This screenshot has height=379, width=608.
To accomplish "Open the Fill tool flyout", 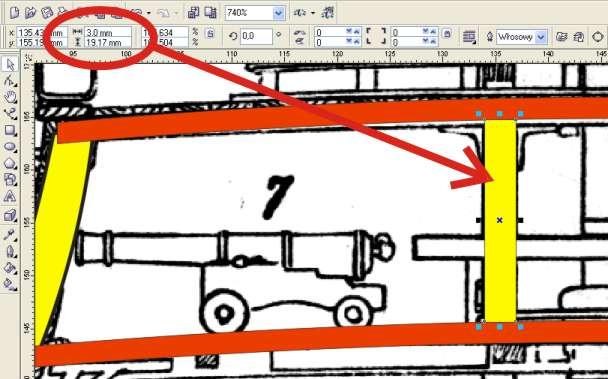I will click(10, 268).
